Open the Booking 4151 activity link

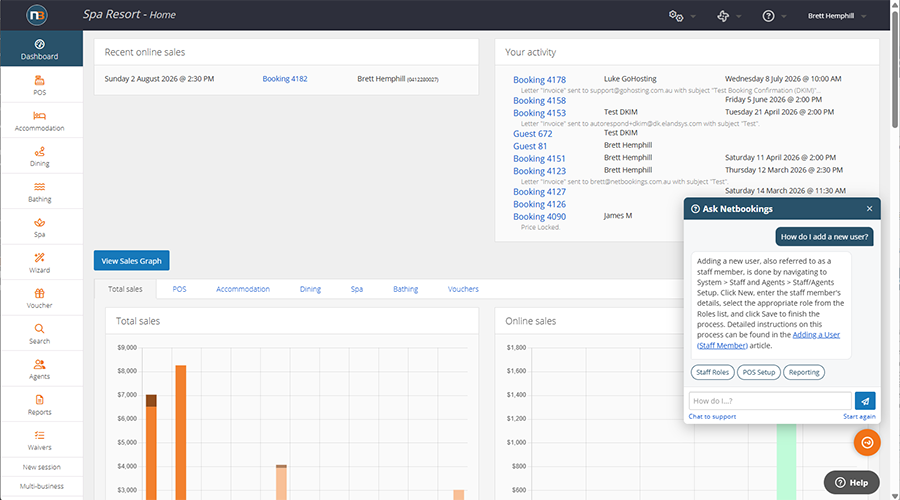pos(539,158)
